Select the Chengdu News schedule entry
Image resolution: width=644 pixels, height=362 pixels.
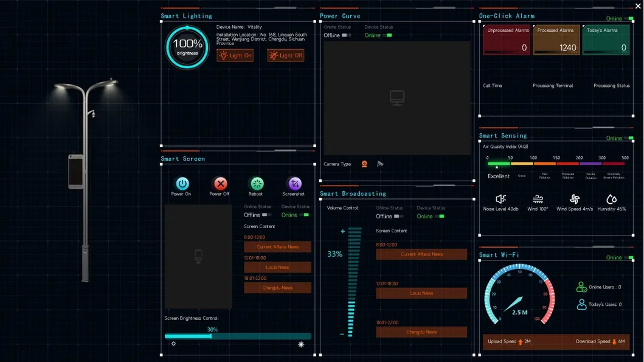(x=277, y=287)
